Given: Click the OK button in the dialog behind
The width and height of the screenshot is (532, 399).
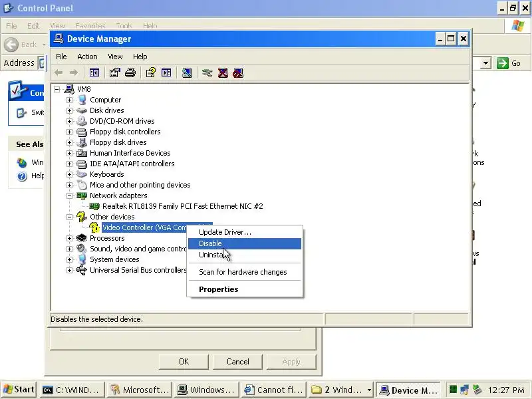Looking at the screenshot, I should pyautogui.click(x=184, y=362).
